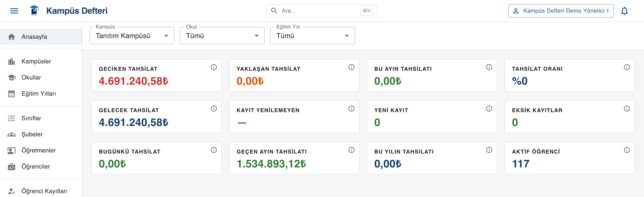This screenshot has height=197, width=644.
Task: Click the Kampüs Defteri graduation cap logo
Action: pos(34,11)
